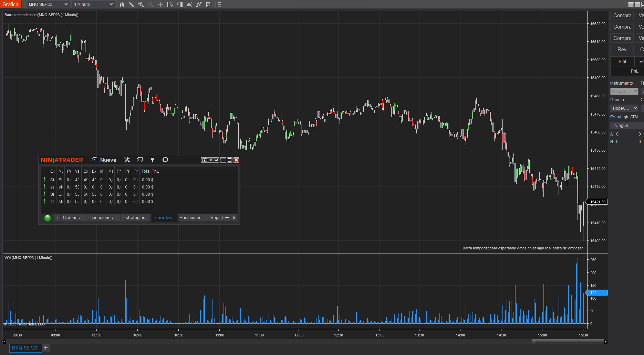Click the zoom in magnifier icon
The height and width of the screenshot is (355, 644).
(141, 4)
